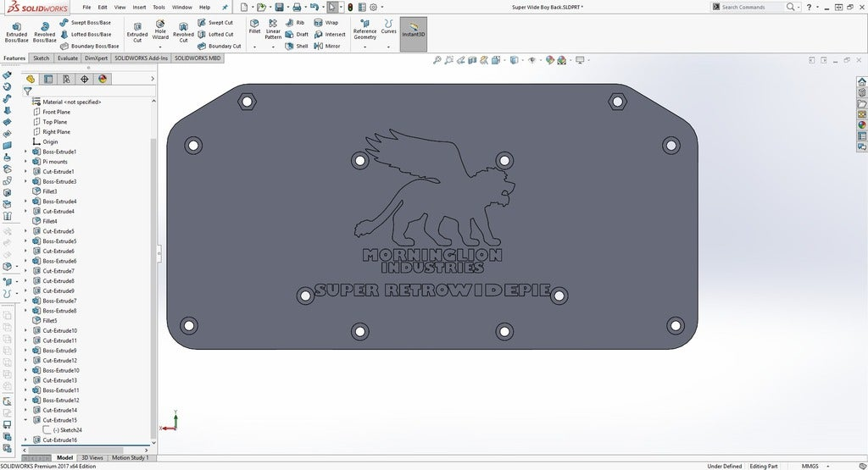Expand the Cut-Extrude16 feature
Image resolution: width=868 pixels, height=470 pixels.
[x=25, y=440]
